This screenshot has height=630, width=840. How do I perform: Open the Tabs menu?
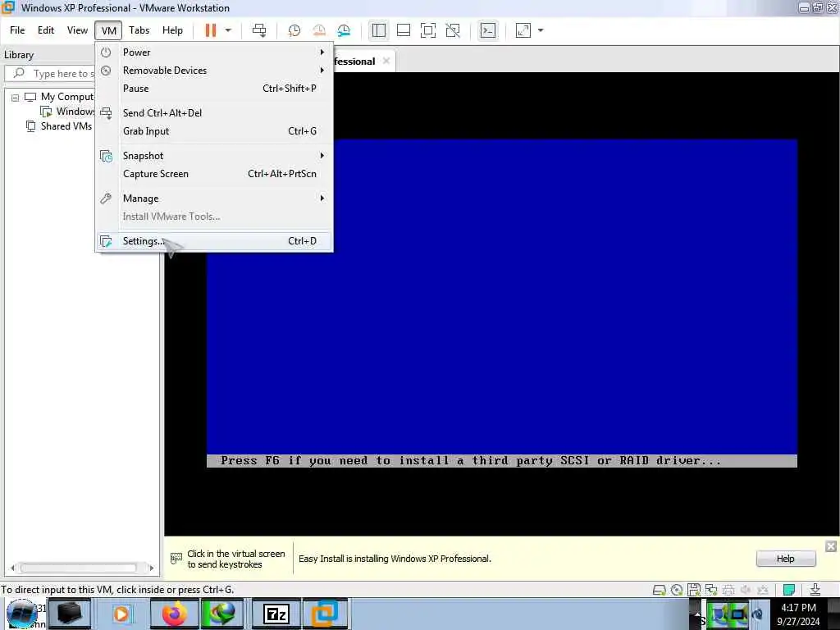[x=139, y=30]
